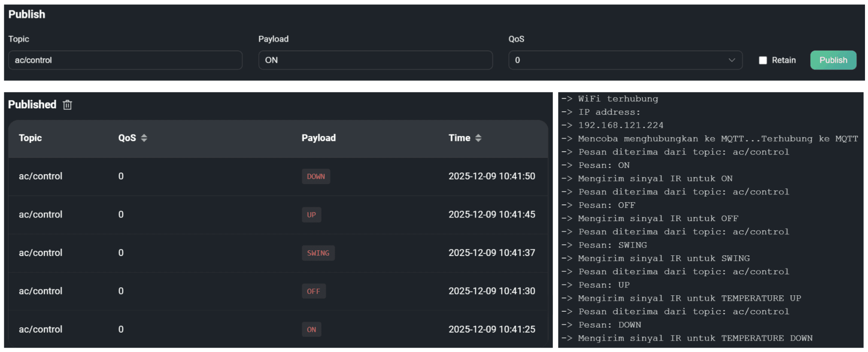The height and width of the screenshot is (352, 868).
Task: Select the DOWN payload tag
Action: (x=316, y=176)
